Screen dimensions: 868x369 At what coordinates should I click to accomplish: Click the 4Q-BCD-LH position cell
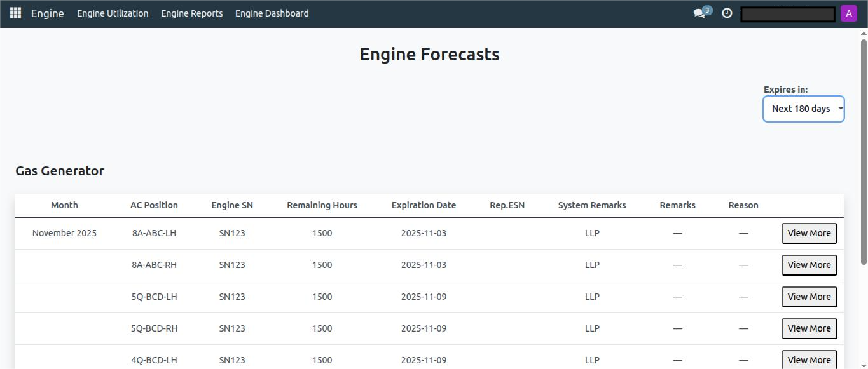coord(154,360)
